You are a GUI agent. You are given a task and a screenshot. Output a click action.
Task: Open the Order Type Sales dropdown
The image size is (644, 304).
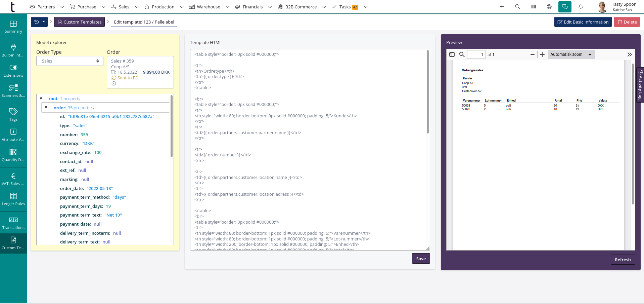(70, 61)
